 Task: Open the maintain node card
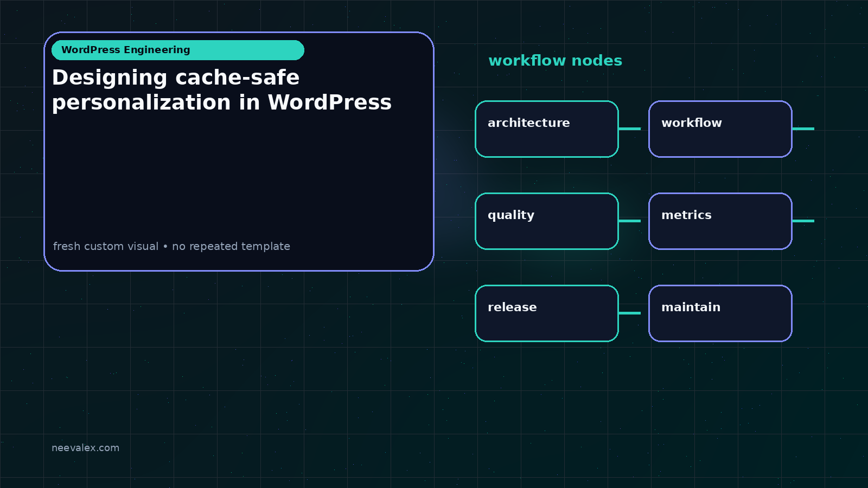pyautogui.click(x=720, y=313)
